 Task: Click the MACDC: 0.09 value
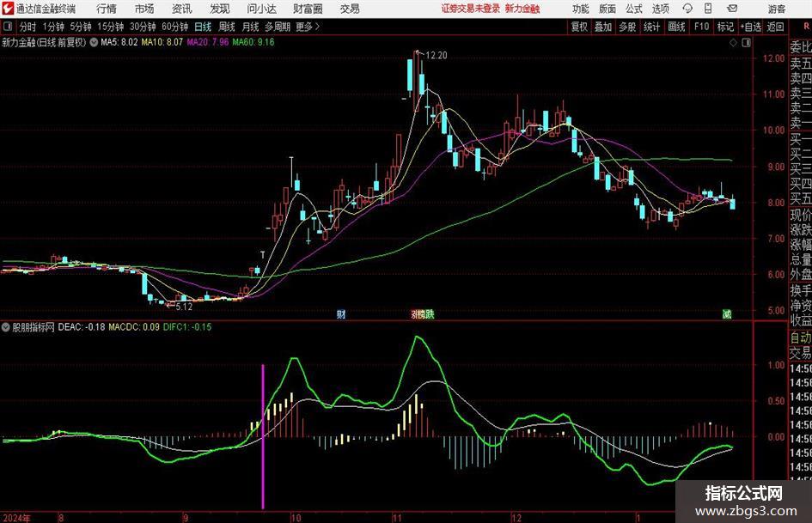click(x=134, y=327)
